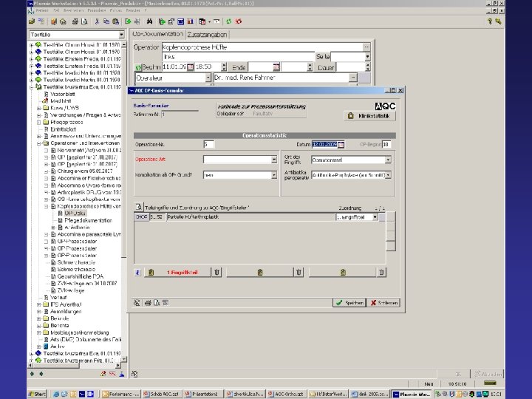The height and width of the screenshot is (399, 532).
Task: Open the Patient menu
Action: 42,10
